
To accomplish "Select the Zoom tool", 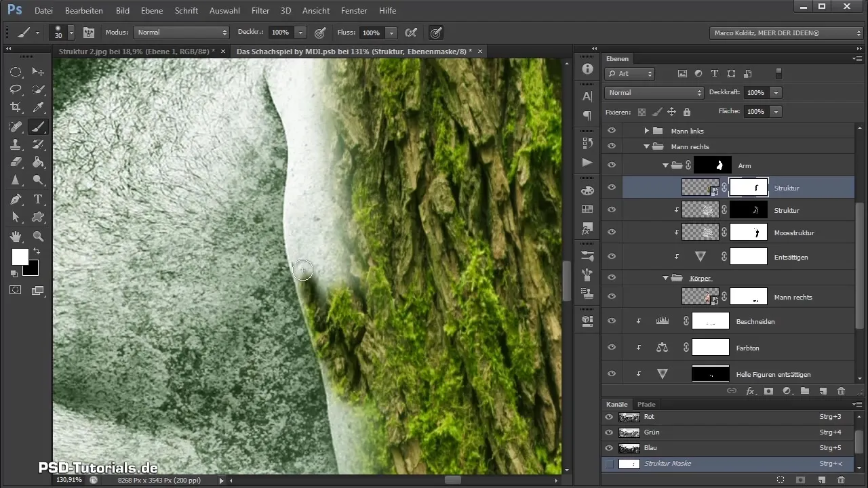I will 38,237.
